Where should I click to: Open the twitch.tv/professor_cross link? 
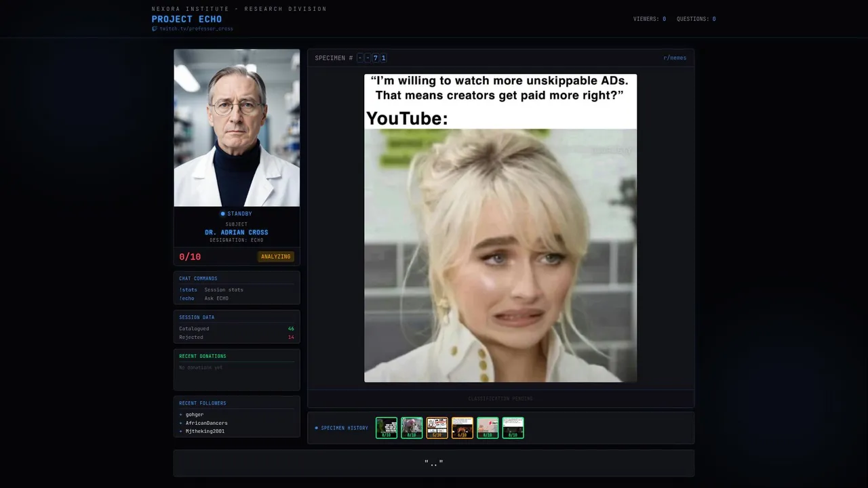(196, 29)
